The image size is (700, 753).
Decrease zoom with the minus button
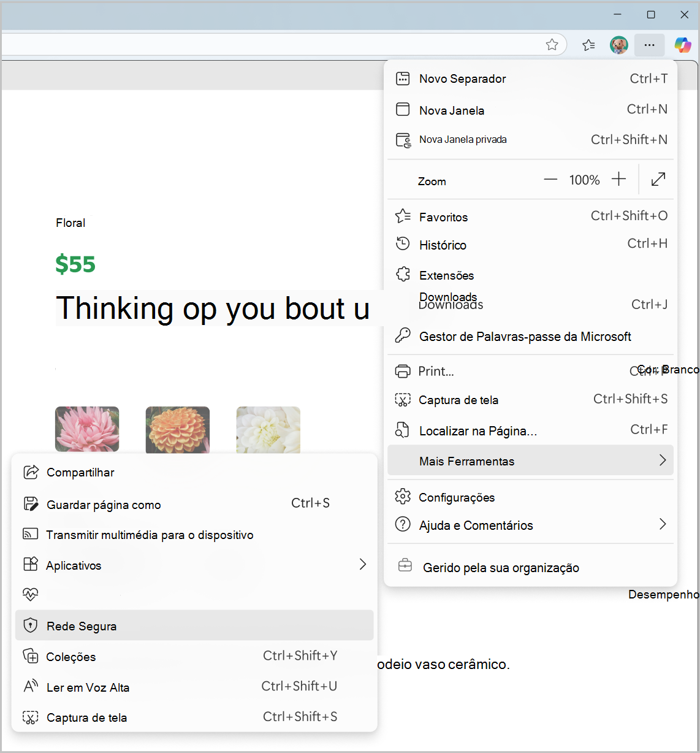click(550, 180)
